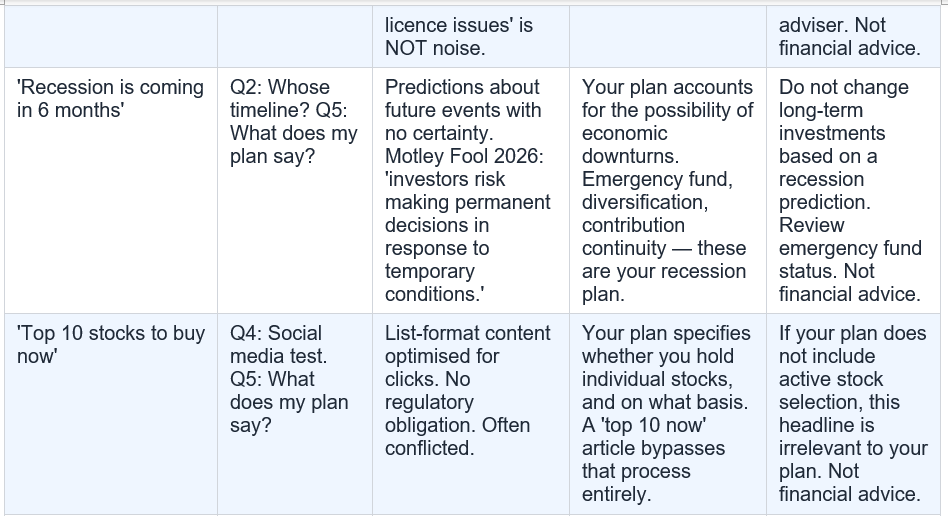The width and height of the screenshot is (948, 516).
Task: Click the Motley Fool 2026 quote cell
Action: tap(471, 191)
